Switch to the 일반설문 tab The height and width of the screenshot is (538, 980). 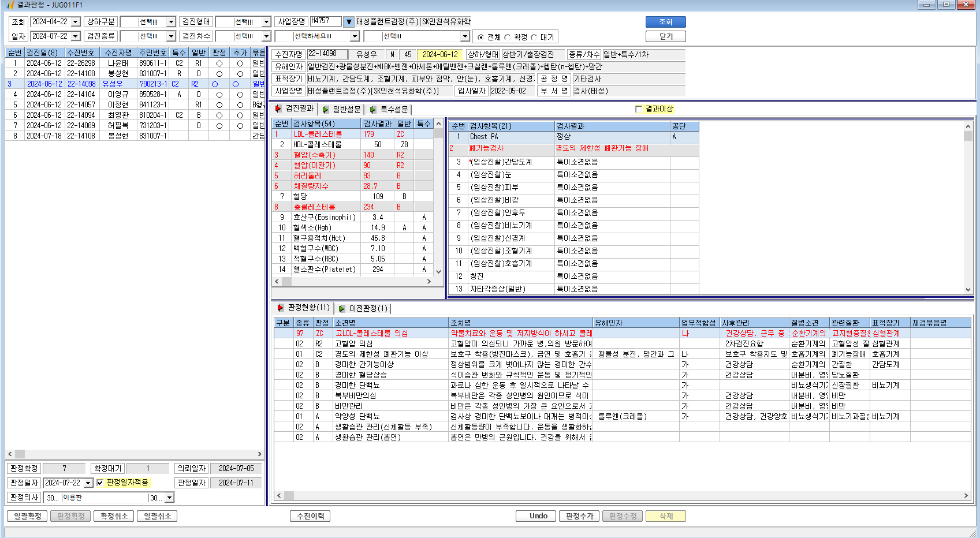click(341, 109)
